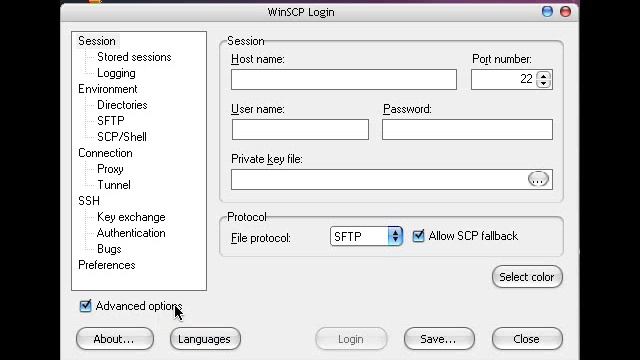This screenshot has width=640, height=360.
Task: Open the Directories settings page
Action: 122,105
